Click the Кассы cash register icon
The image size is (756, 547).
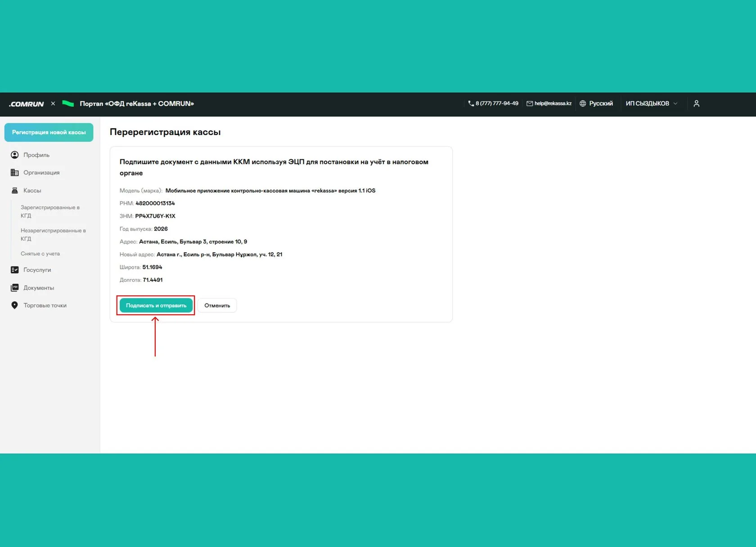[x=15, y=190]
